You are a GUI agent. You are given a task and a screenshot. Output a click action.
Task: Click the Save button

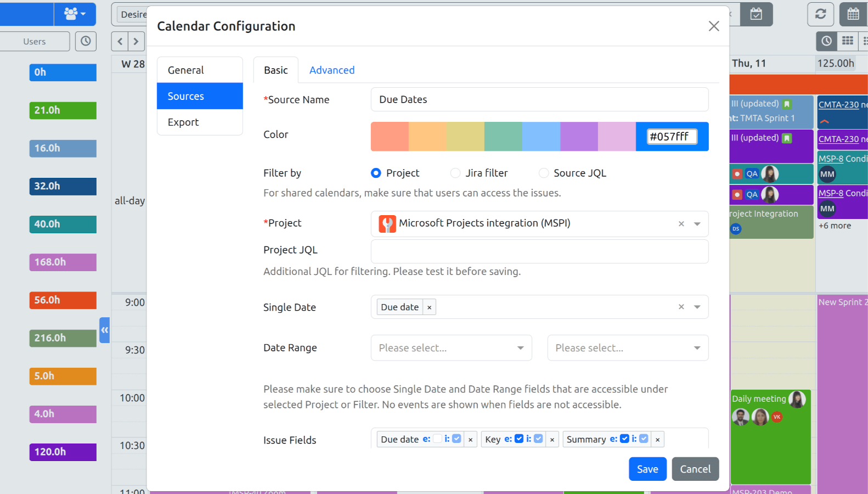(647, 469)
